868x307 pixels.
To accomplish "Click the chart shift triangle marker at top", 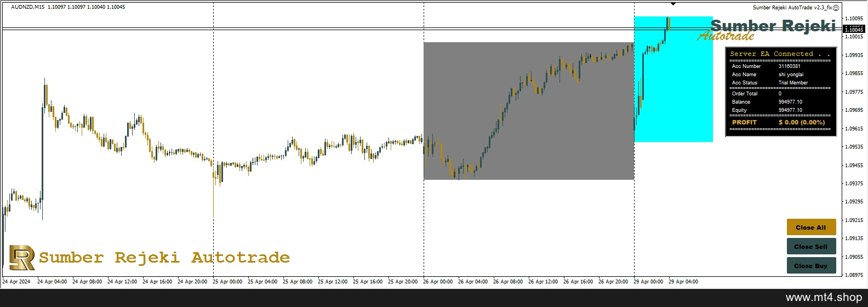I will click(x=673, y=4).
